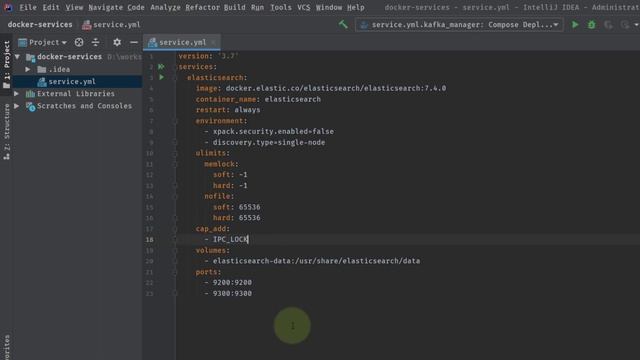Open the Analyze menu
This screenshot has height=360, width=640.
(165, 7)
